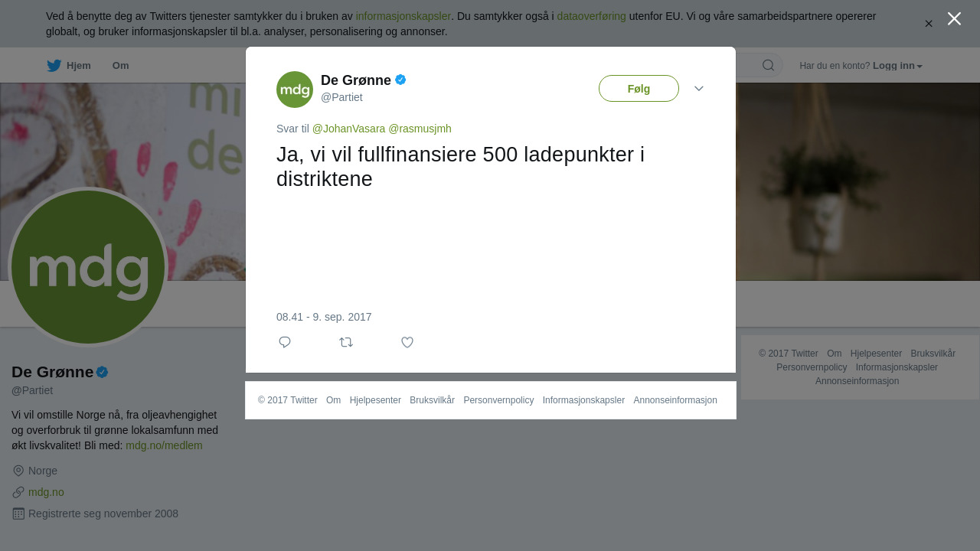This screenshot has height=551, width=980.
Task: Open the tweet timestamp 08.41 - 9. sep. 2017
Action: tap(324, 317)
